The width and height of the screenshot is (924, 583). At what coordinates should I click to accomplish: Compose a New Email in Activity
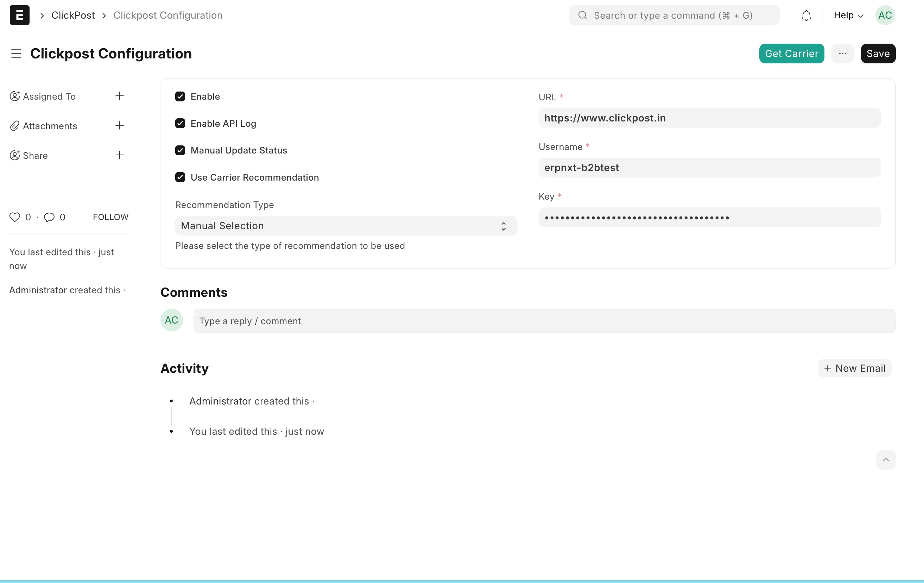pos(855,368)
